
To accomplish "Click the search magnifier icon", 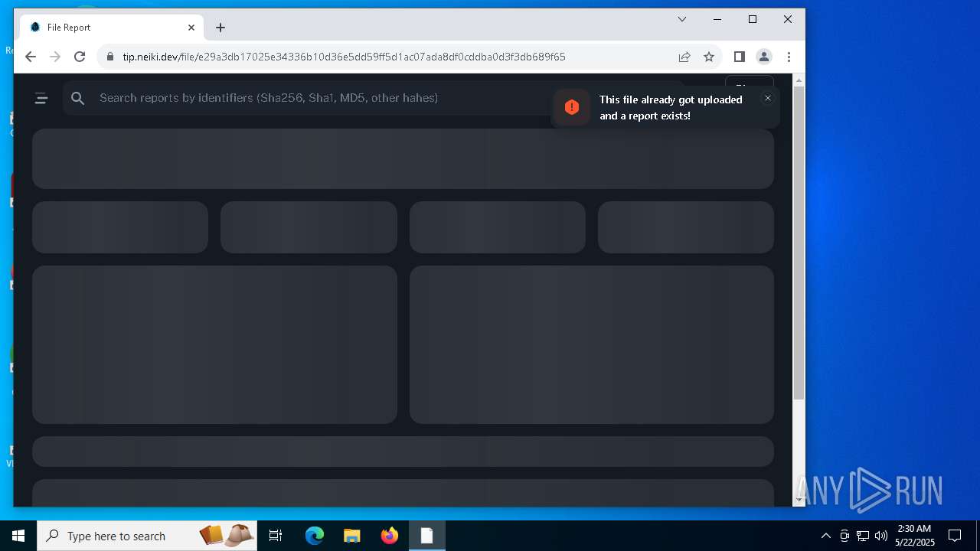I will [77, 98].
